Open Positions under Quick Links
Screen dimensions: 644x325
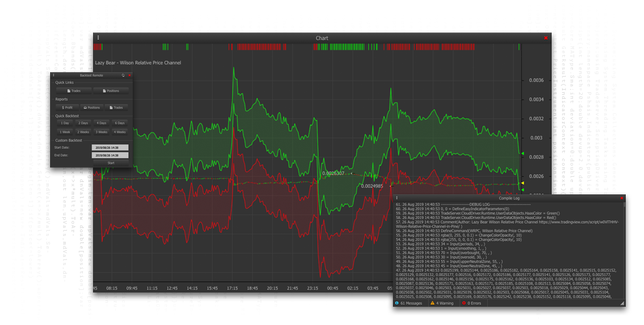click(x=111, y=91)
